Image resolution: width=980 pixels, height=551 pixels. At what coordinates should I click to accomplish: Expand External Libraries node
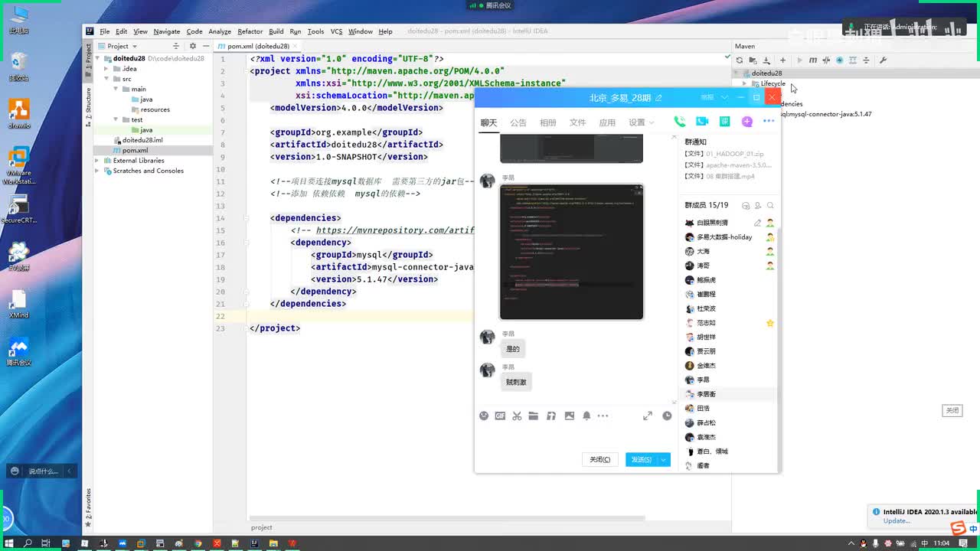tap(97, 161)
